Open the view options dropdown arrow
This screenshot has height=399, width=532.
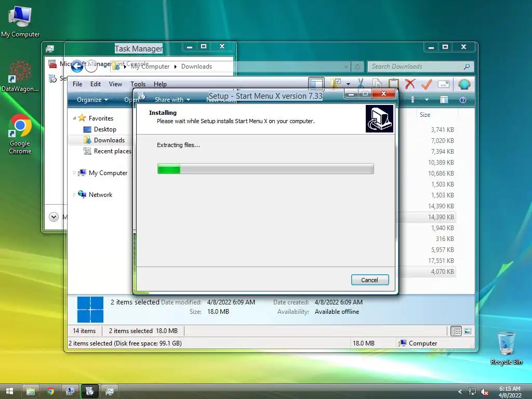click(427, 100)
